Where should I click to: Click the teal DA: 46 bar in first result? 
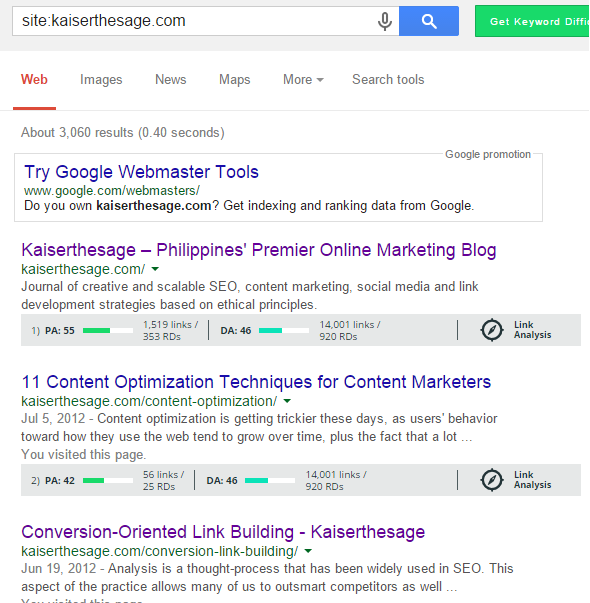tap(284, 330)
